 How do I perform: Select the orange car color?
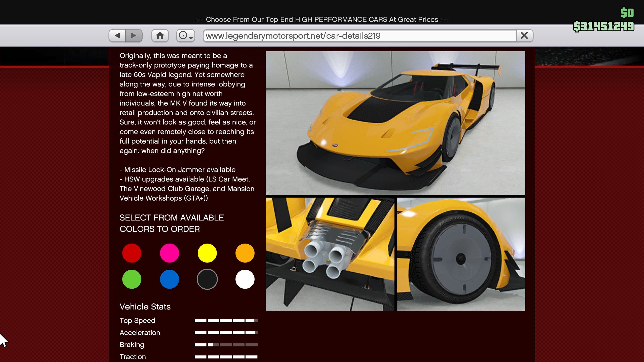point(245,253)
